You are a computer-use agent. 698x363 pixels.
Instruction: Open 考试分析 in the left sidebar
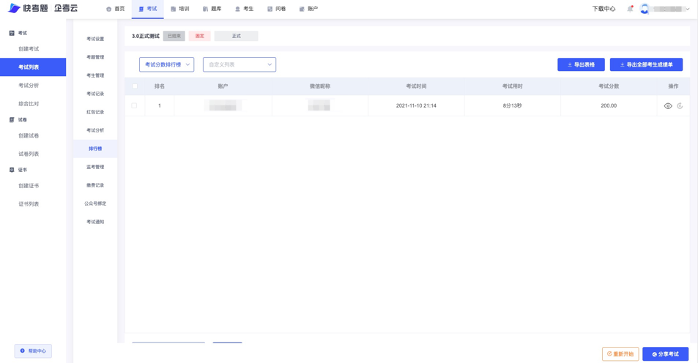28,85
